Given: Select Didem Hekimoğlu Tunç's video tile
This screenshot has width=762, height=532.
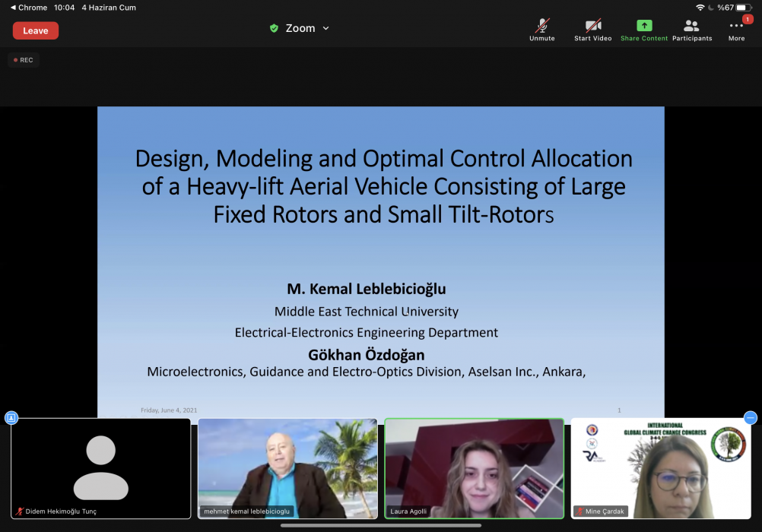Looking at the screenshot, I should [x=100, y=464].
